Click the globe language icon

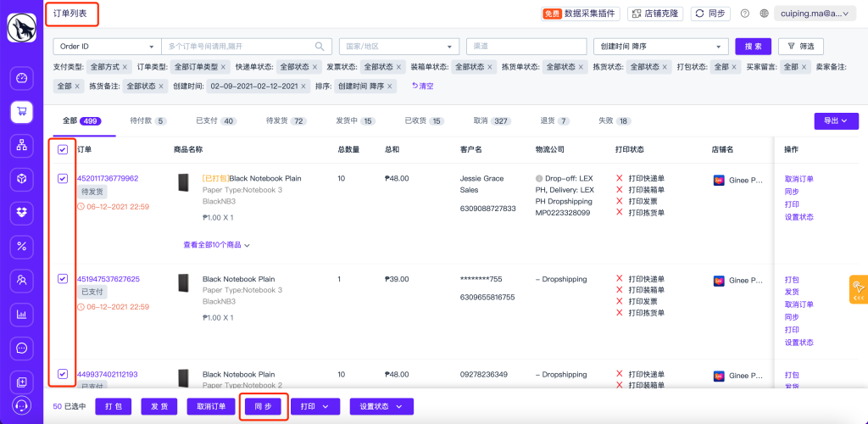click(x=764, y=14)
